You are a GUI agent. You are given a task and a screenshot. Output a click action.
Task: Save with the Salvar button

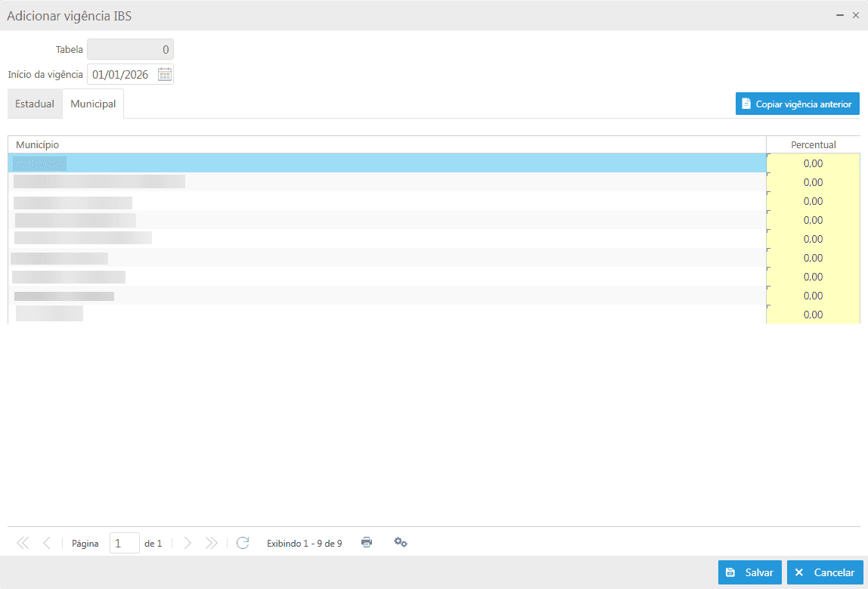tap(749, 572)
